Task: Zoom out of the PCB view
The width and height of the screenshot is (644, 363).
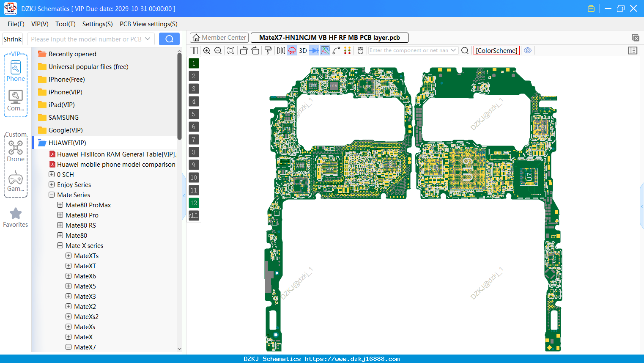Action: coord(218,50)
